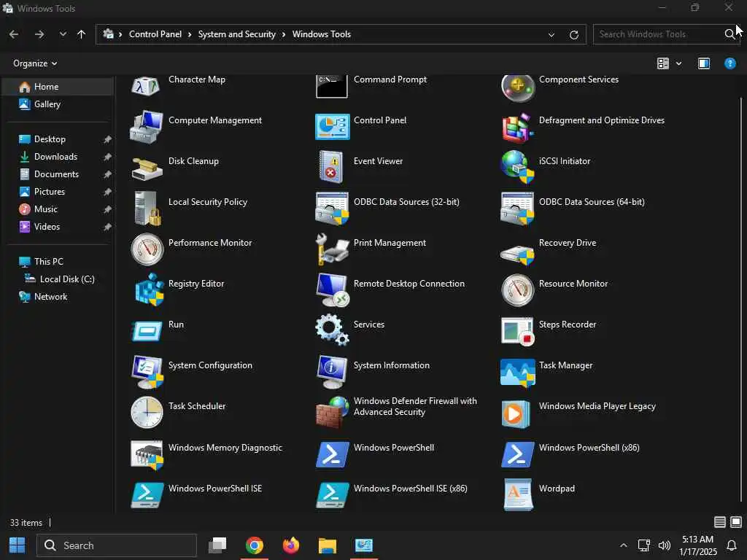Select the Resource Monitor icon
This screenshot has height=560, width=747.
517,290
